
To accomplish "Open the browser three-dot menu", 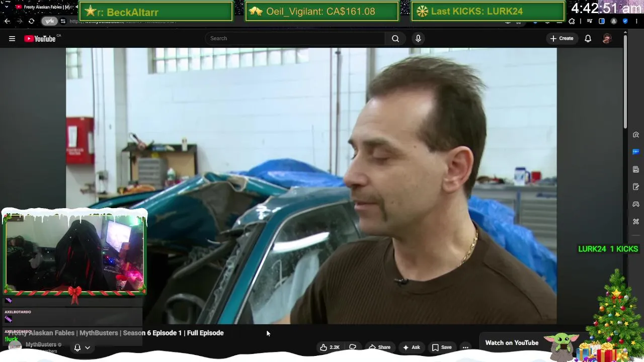I will click(637, 21).
